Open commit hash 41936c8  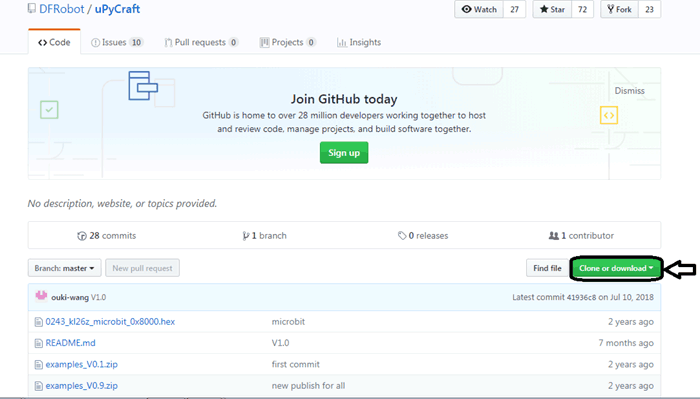581,297
